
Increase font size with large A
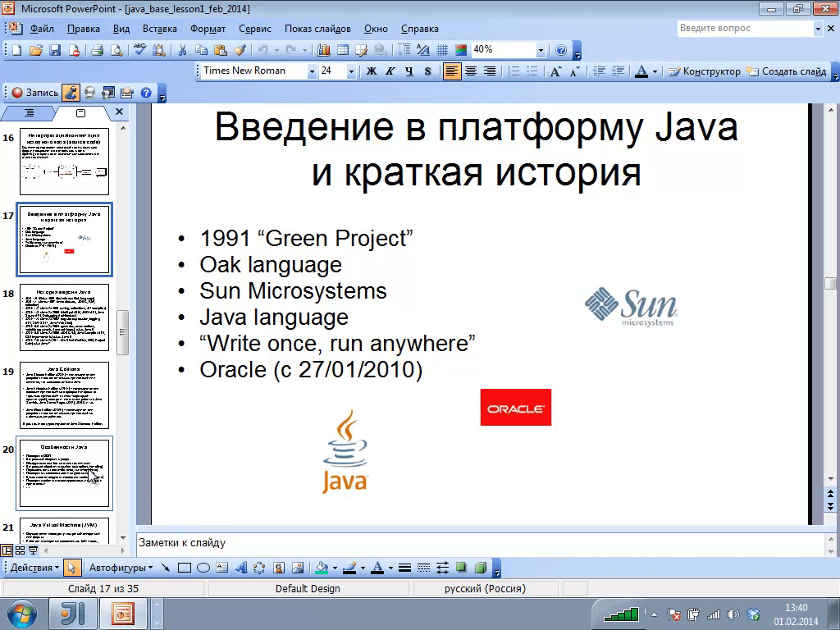(x=555, y=71)
